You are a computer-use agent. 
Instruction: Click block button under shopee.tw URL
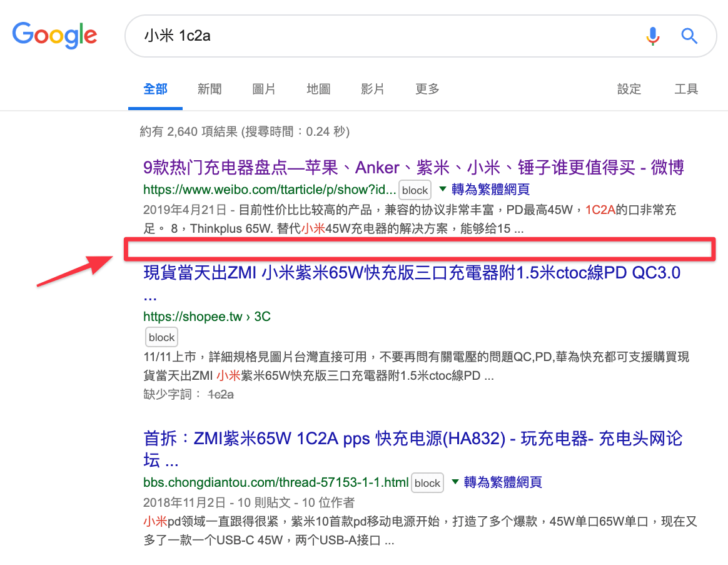tap(161, 337)
